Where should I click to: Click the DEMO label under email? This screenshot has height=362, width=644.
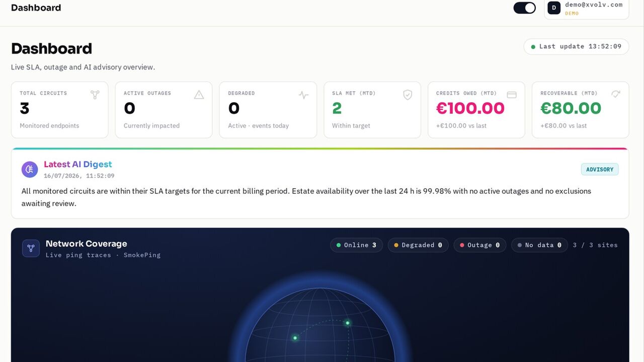[x=572, y=14]
